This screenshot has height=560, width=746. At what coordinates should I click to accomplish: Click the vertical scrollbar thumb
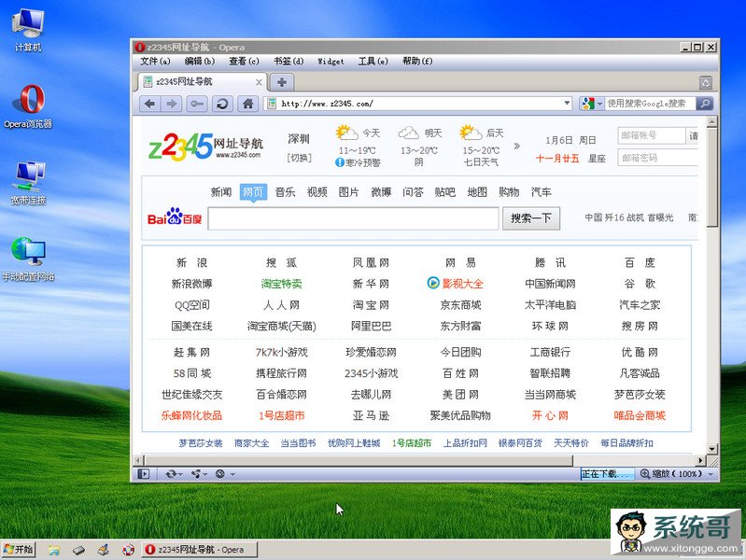[711, 177]
